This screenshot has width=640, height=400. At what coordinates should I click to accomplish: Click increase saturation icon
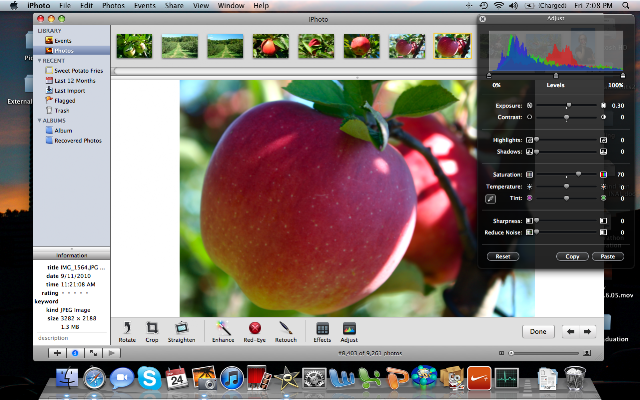tap(603, 174)
